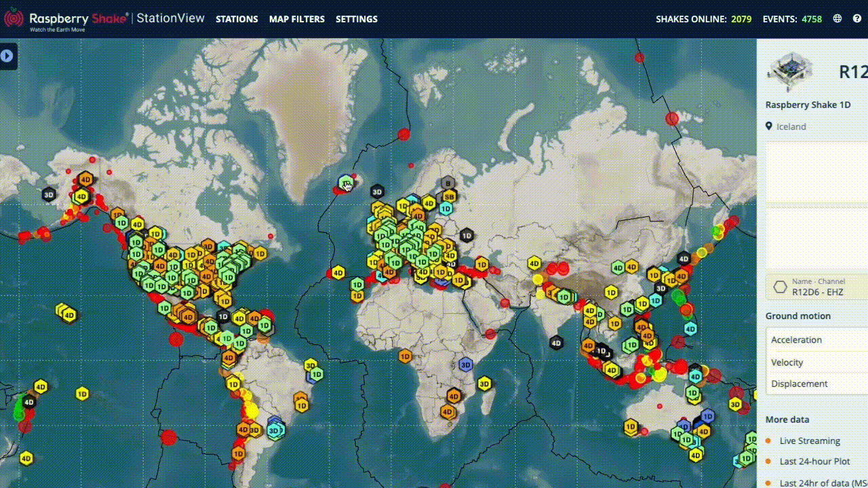
Task: Click the Raspberry Shake 1D device thumbnail
Action: pos(791,72)
